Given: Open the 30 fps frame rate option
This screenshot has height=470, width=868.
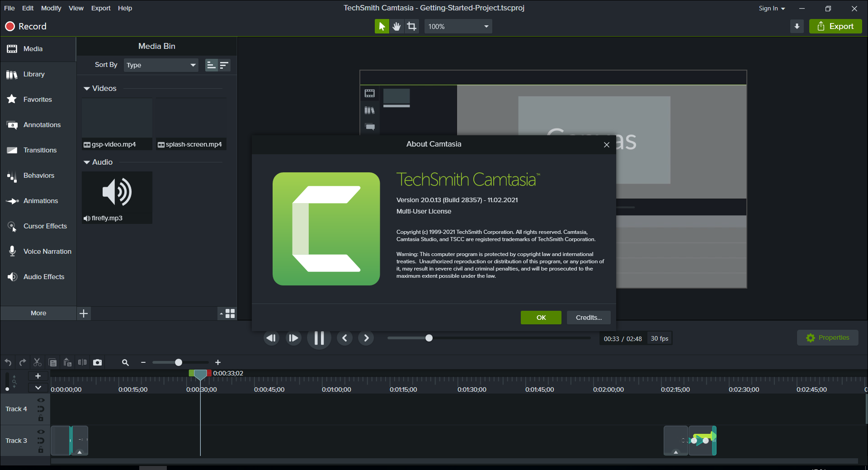Looking at the screenshot, I should 660,338.
